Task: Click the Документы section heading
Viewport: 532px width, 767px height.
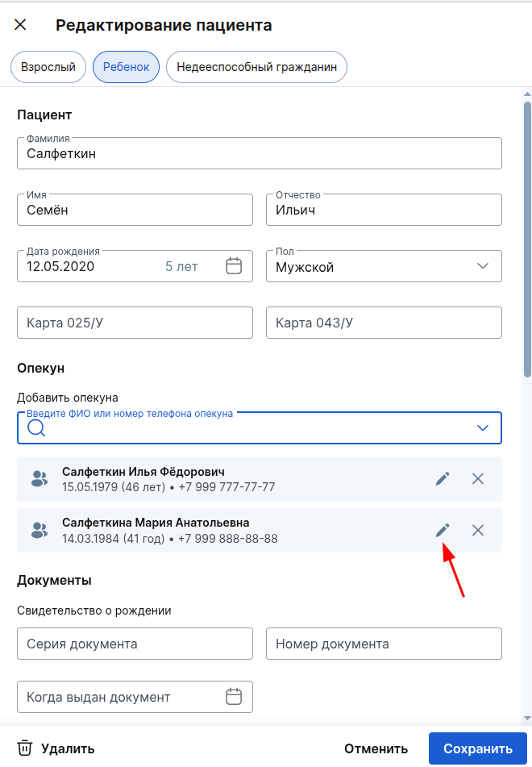Action: tap(54, 580)
